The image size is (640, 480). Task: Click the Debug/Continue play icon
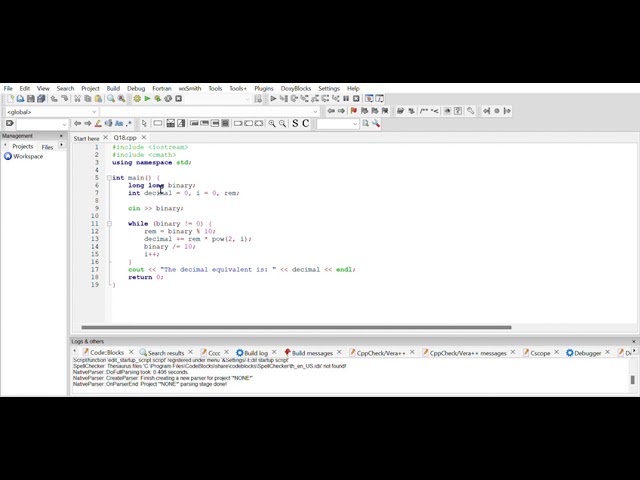pos(273,99)
